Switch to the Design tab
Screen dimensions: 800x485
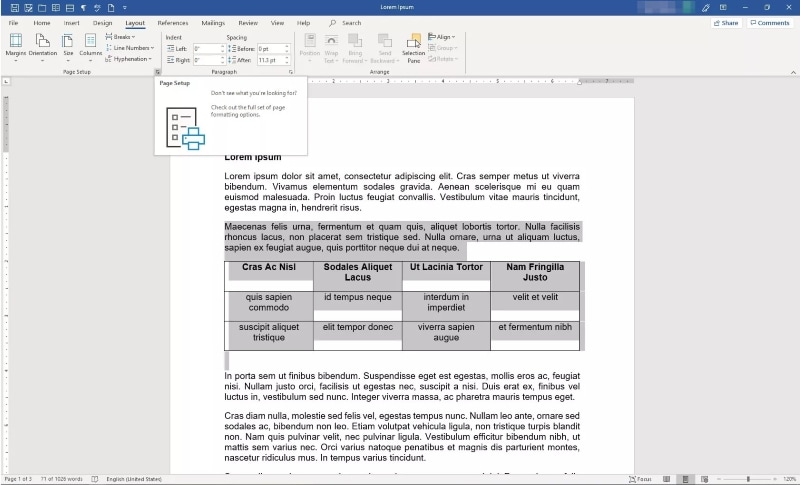point(102,23)
